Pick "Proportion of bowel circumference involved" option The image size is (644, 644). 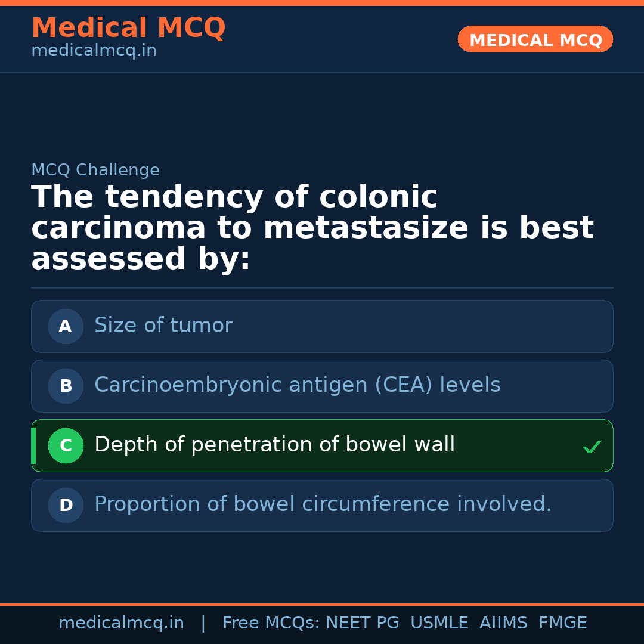pos(323,504)
